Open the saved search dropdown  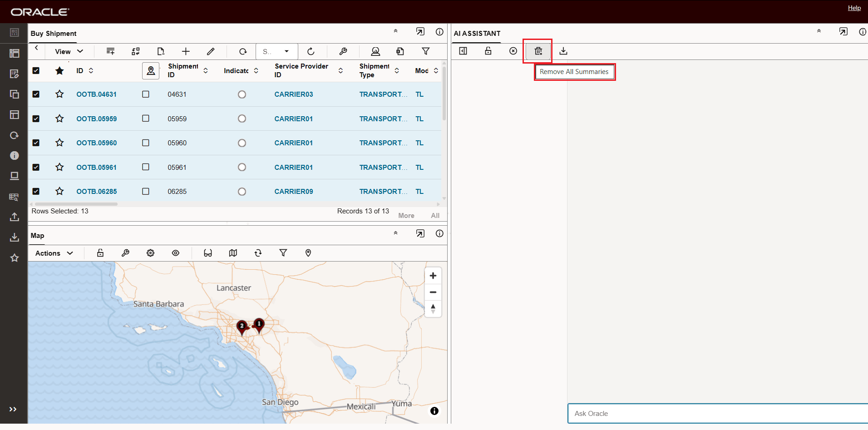pyautogui.click(x=277, y=51)
